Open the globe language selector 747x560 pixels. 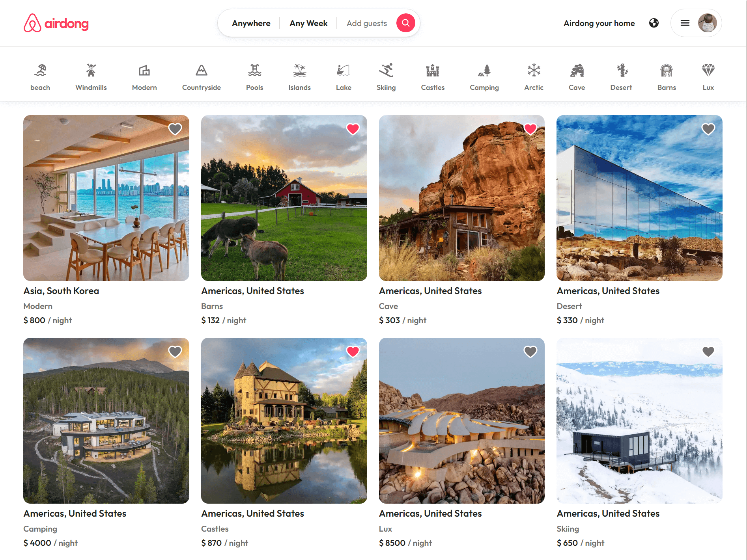coord(654,23)
